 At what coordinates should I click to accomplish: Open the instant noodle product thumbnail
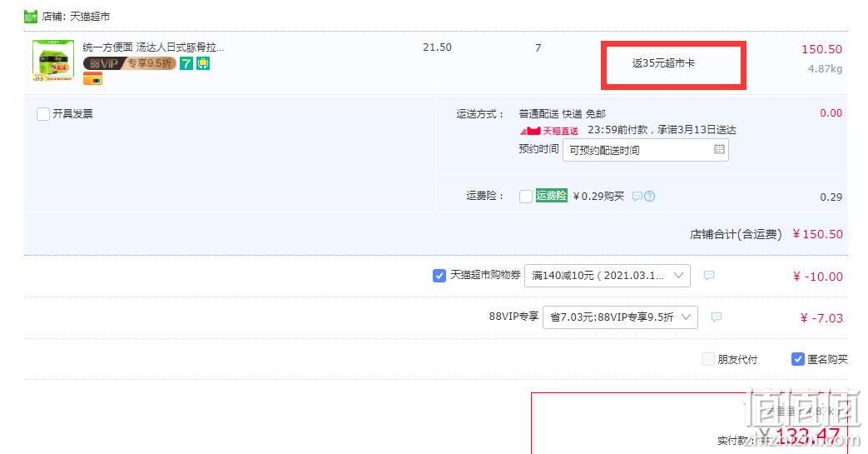pyautogui.click(x=53, y=61)
